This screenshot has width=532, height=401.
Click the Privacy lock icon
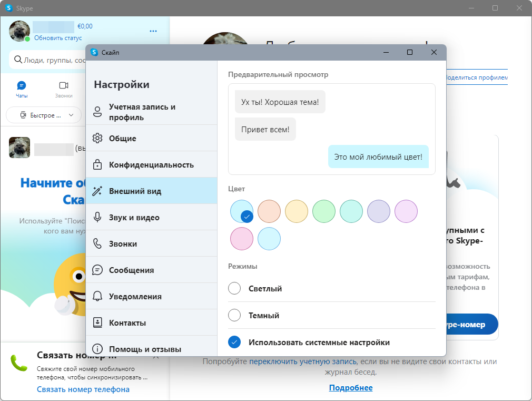(x=97, y=164)
